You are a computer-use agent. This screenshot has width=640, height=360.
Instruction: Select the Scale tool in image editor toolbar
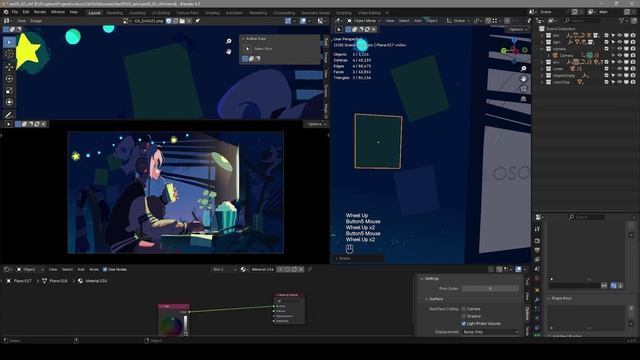(9, 91)
